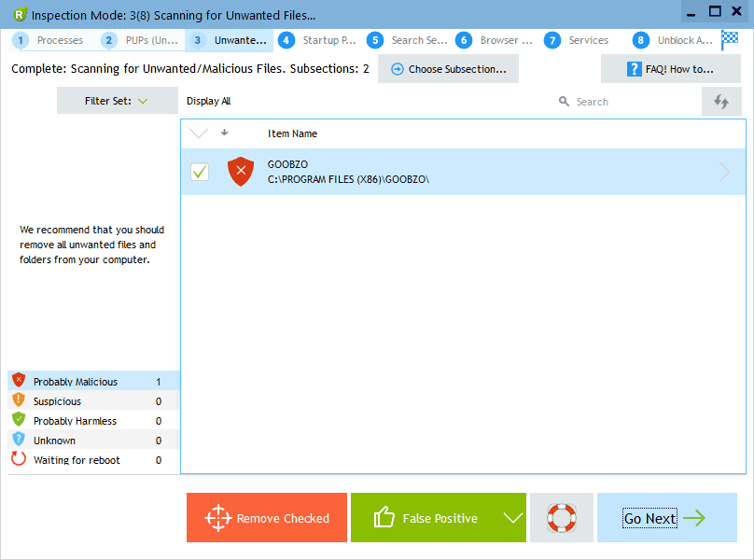The width and height of the screenshot is (754, 560).
Task: Click the striped progress indicator beside step 8
Action: click(731, 40)
